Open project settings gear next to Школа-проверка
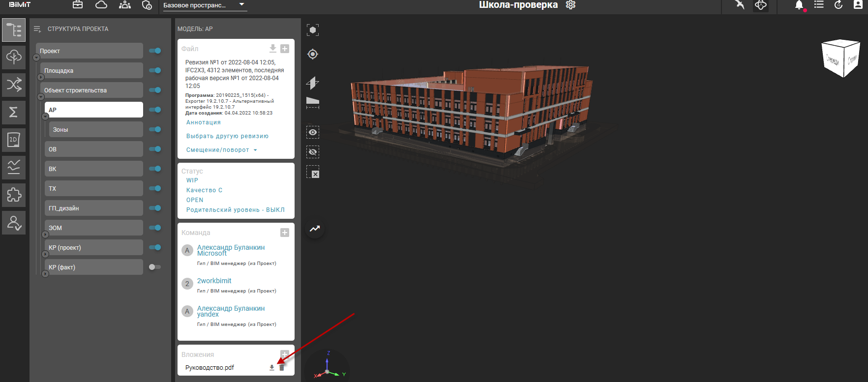868x382 pixels. [x=570, y=5]
